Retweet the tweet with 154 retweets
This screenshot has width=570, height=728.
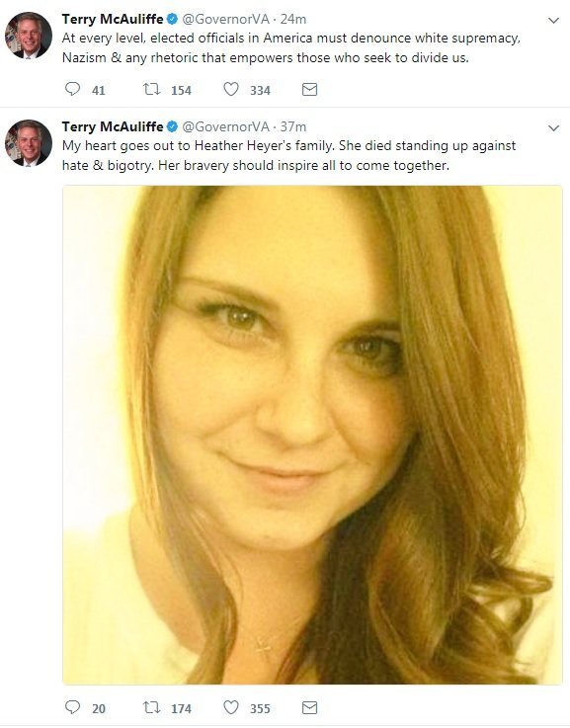point(151,89)
